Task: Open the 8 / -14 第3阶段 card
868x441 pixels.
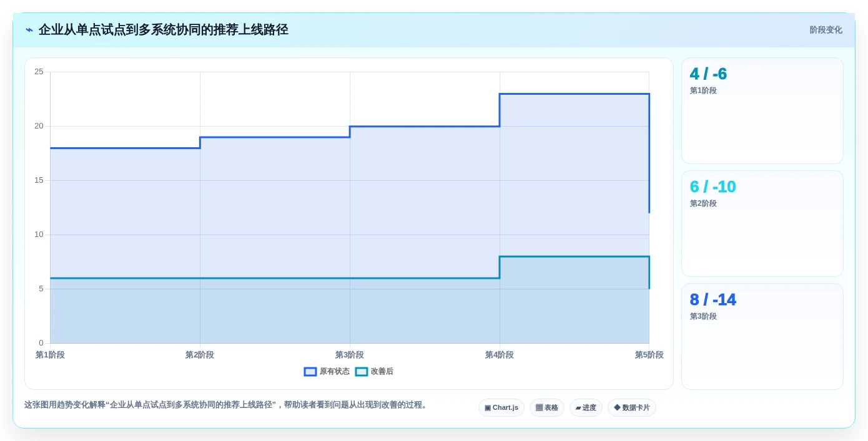Action: 762,337
